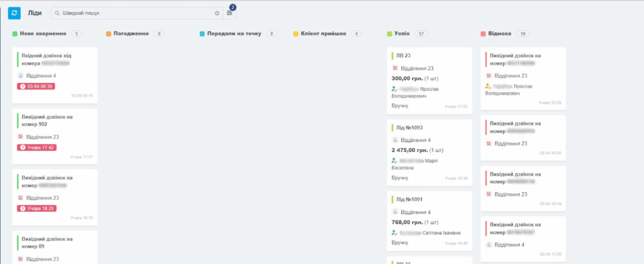Click the contact icon next to Марія Василівна
The height and width of the screenshot is (264, 644).
point(395,161)
